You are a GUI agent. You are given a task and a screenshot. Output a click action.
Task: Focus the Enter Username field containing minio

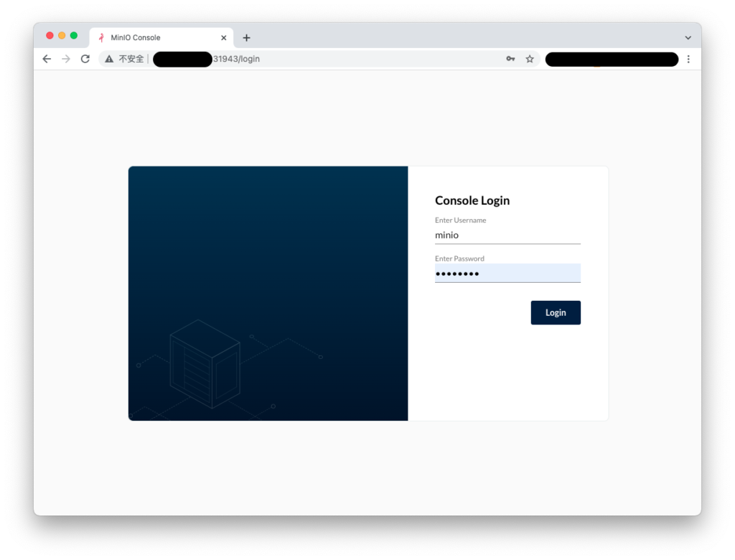coord(507,235)
